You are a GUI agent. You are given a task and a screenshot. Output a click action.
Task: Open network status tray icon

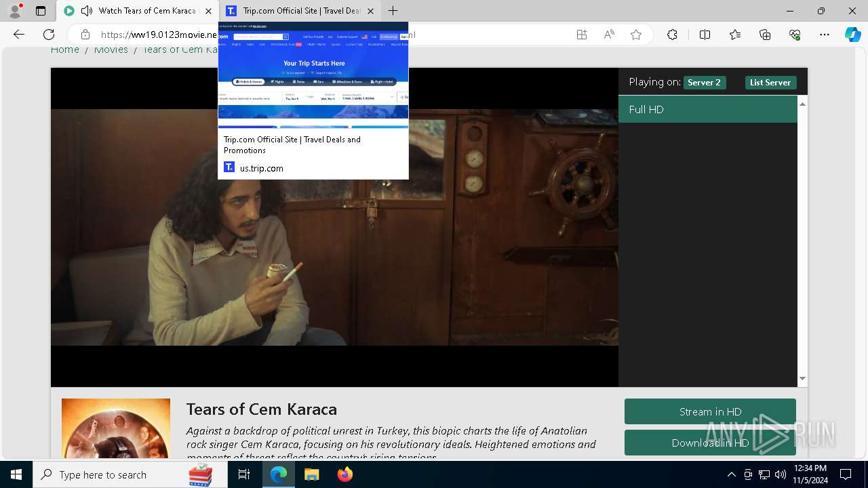(764, 474)
